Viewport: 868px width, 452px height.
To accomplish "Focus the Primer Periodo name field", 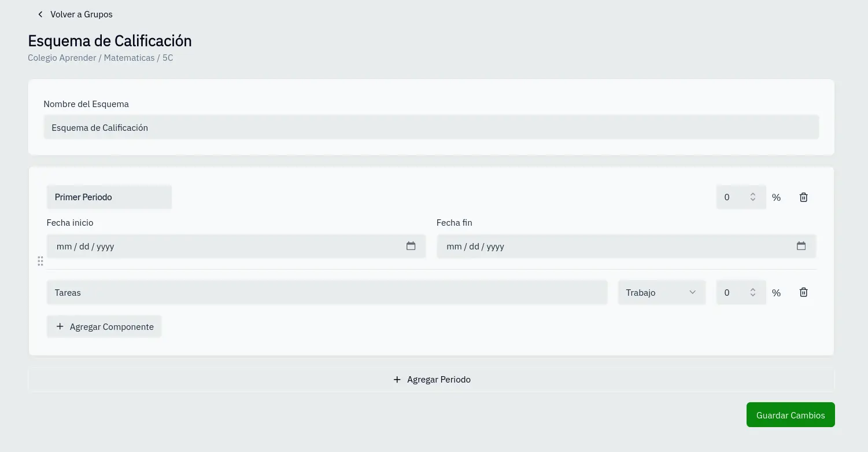I will (109, 197).
